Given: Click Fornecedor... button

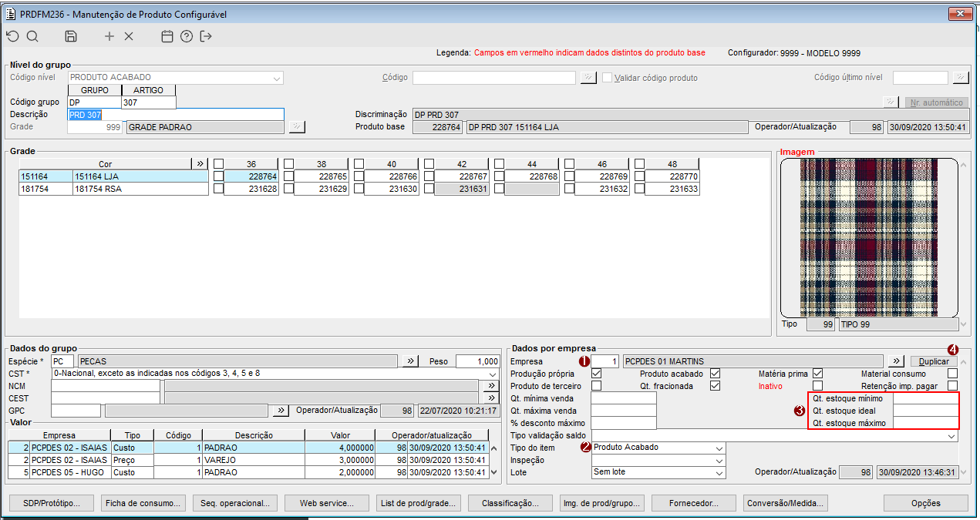Looking at the screenshot, I should pos(694,503).
